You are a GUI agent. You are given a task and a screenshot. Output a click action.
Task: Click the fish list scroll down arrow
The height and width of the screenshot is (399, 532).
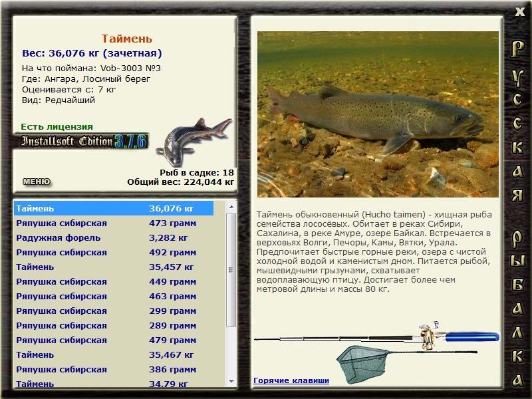[231, 382]
